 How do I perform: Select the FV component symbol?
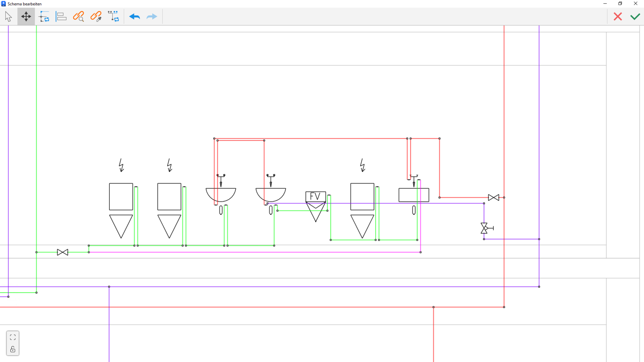[x=315, y=197]
